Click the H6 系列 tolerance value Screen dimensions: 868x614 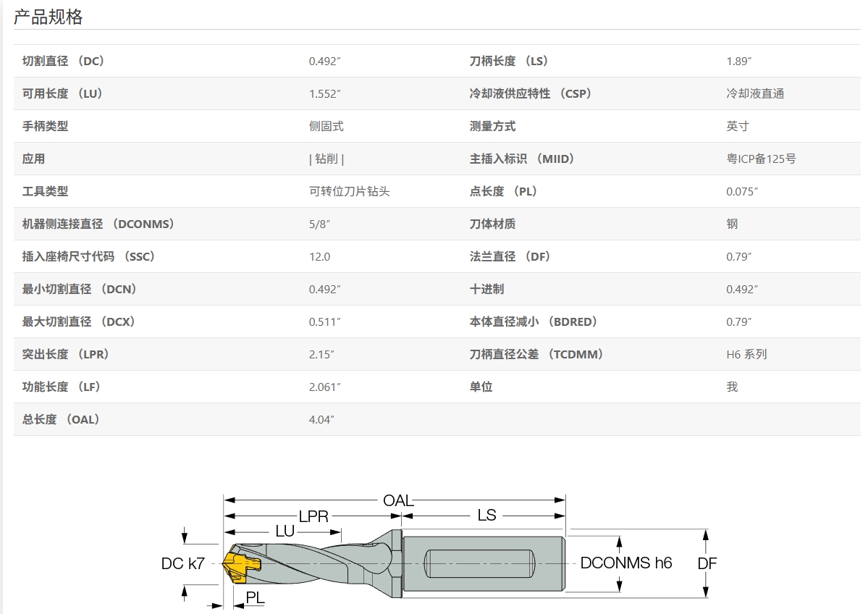coord(746,355)
